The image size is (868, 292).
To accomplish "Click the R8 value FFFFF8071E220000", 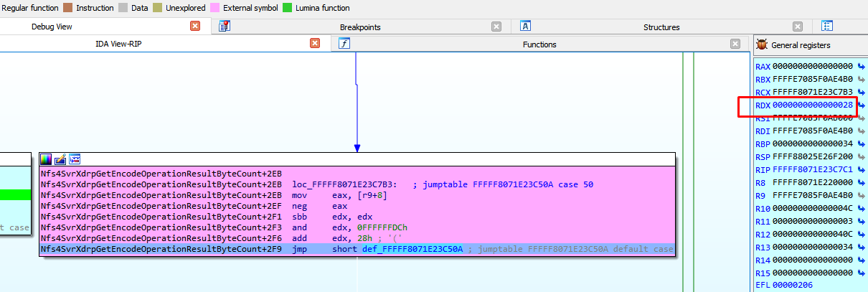I will [813, 182].
